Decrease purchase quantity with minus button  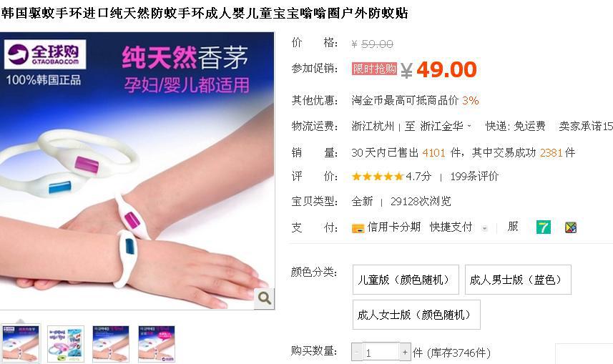(x=357, y=353)
